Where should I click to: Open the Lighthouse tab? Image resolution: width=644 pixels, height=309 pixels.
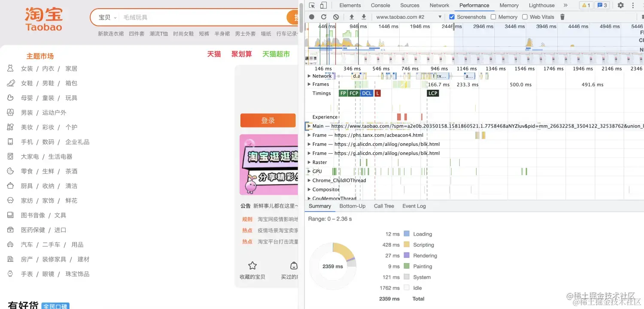click(542, 5)
